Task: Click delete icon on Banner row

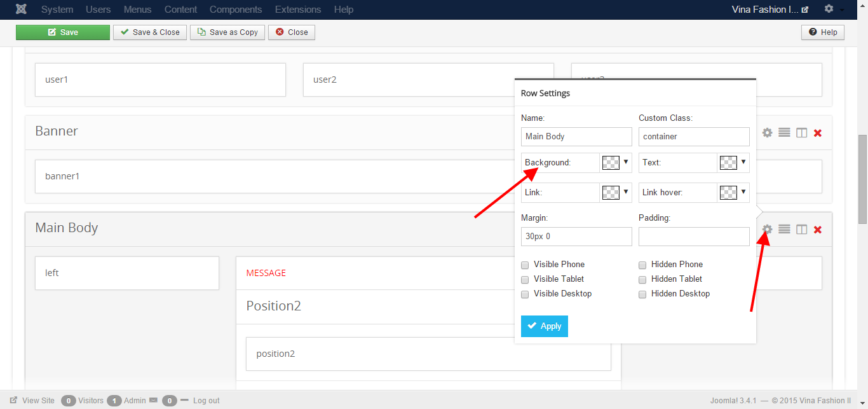Action: [x=818, y=133]
